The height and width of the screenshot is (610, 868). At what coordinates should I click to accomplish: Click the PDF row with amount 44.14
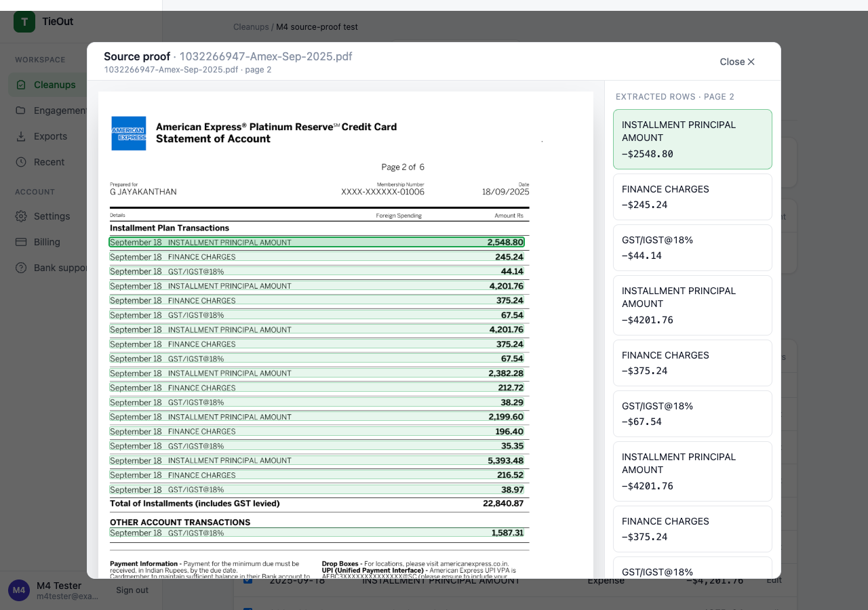click(x=317, y=271)
